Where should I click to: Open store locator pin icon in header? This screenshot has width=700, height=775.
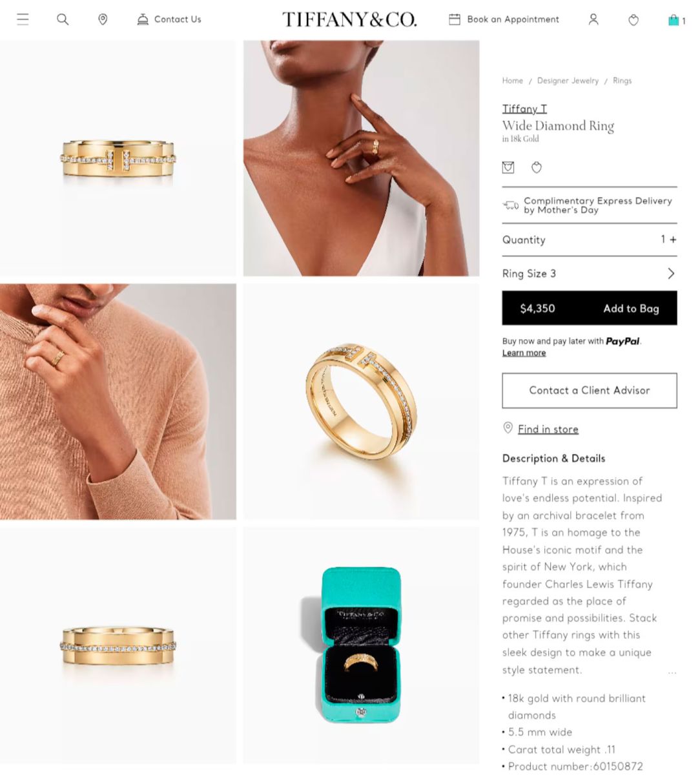tap(103, 19)
